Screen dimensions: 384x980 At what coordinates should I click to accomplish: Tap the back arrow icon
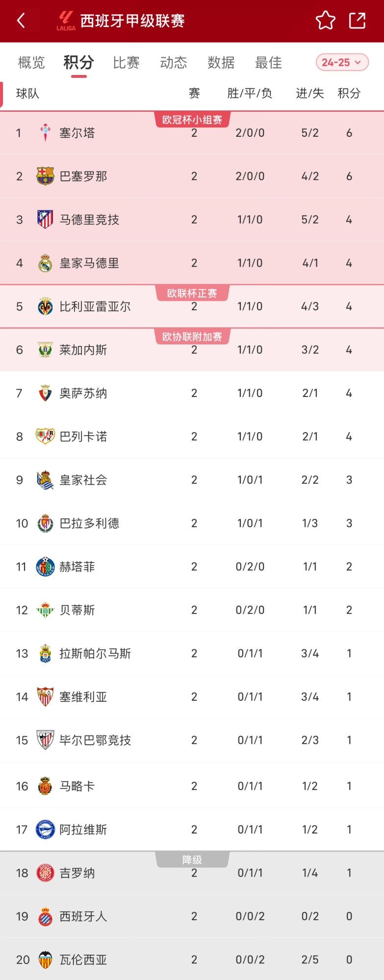click(x=21, y=21)
